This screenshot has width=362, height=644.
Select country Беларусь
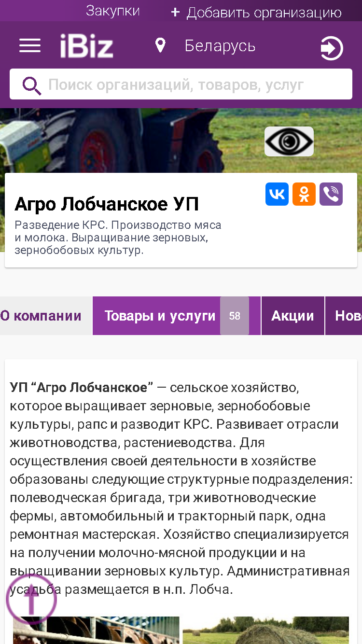220,46
